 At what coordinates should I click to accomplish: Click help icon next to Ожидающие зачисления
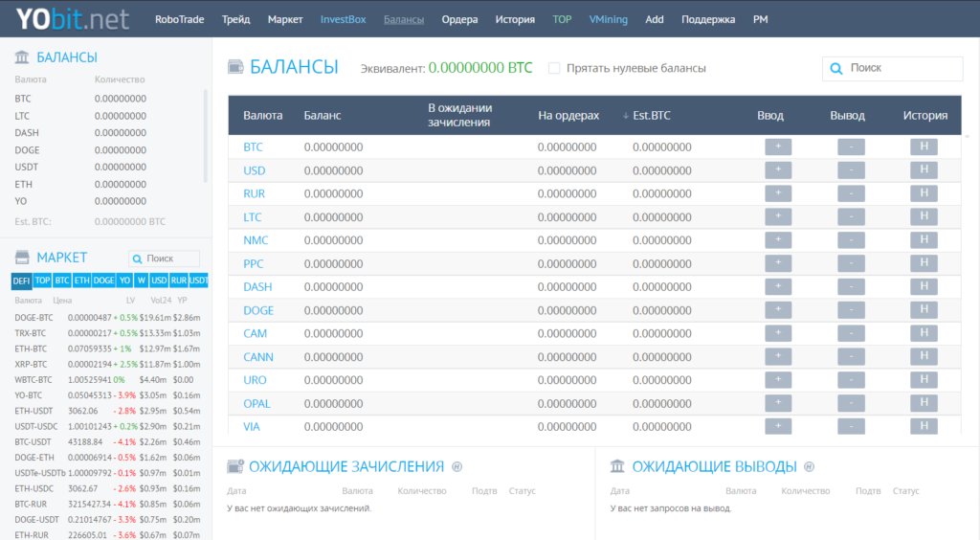(457, 467)
